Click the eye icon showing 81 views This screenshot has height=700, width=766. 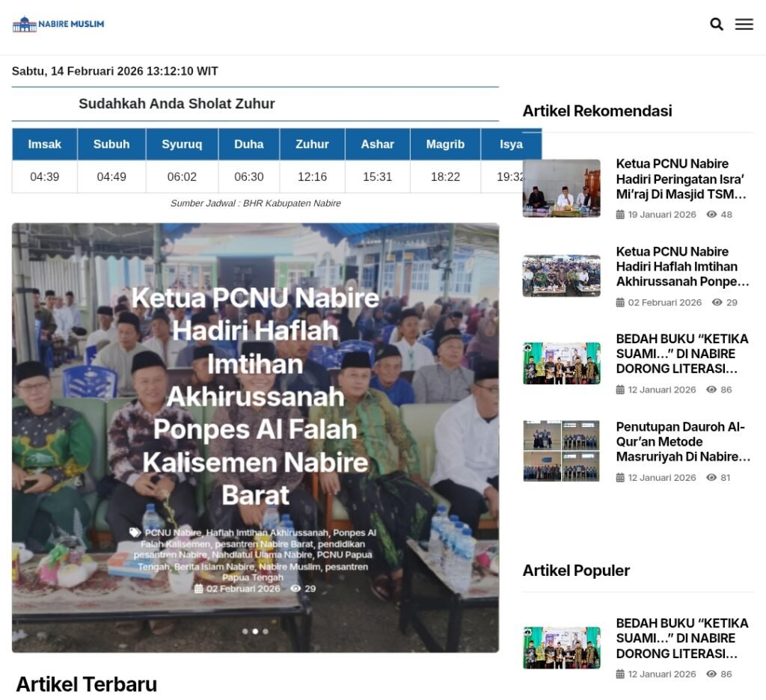point(711,477)
